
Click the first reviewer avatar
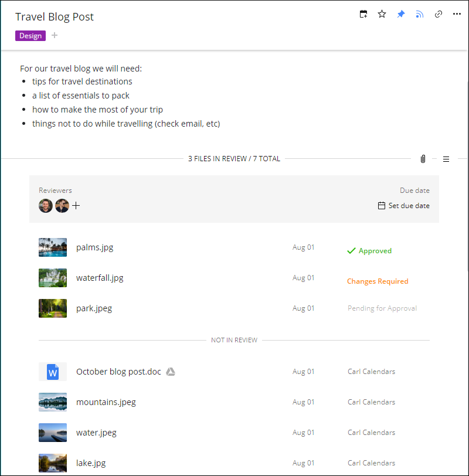coord(46,206)
